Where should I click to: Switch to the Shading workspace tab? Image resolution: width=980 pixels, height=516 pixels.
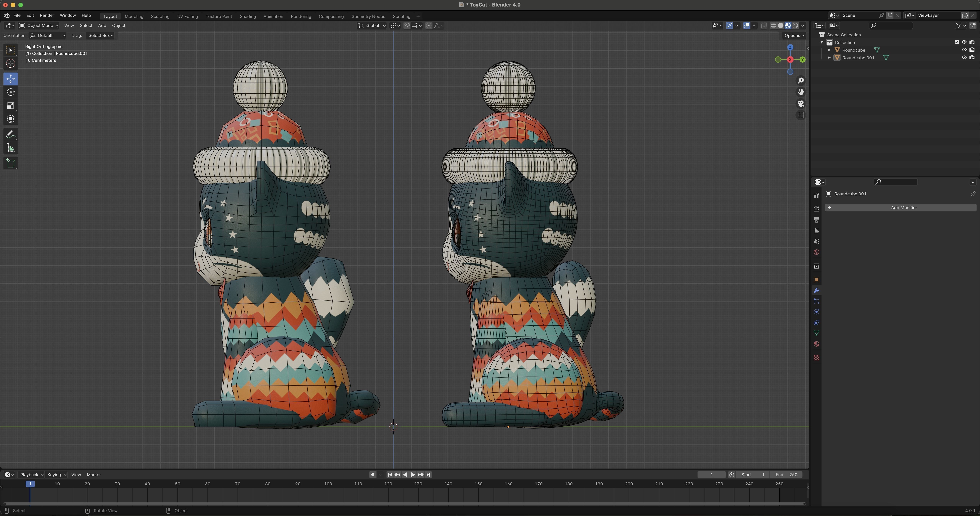[248, 16]
